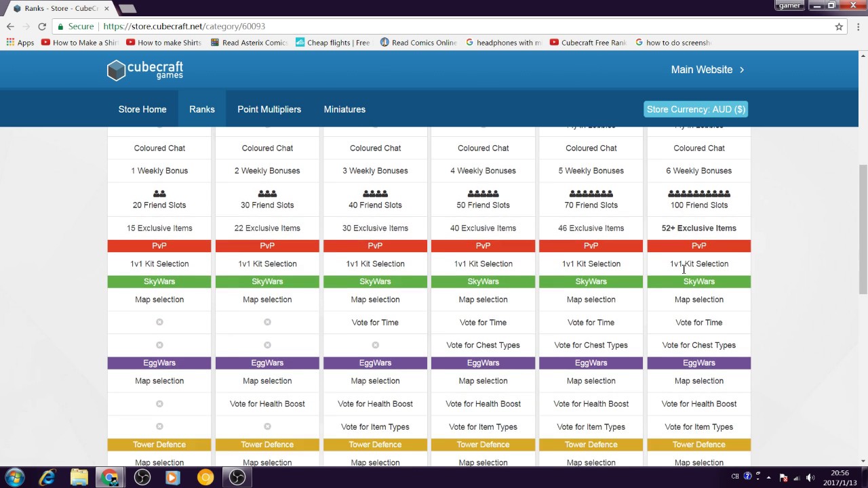Screen dimensions: 868x488
Task: Click the orange circular taskbar icon
Action: [205, 477]
